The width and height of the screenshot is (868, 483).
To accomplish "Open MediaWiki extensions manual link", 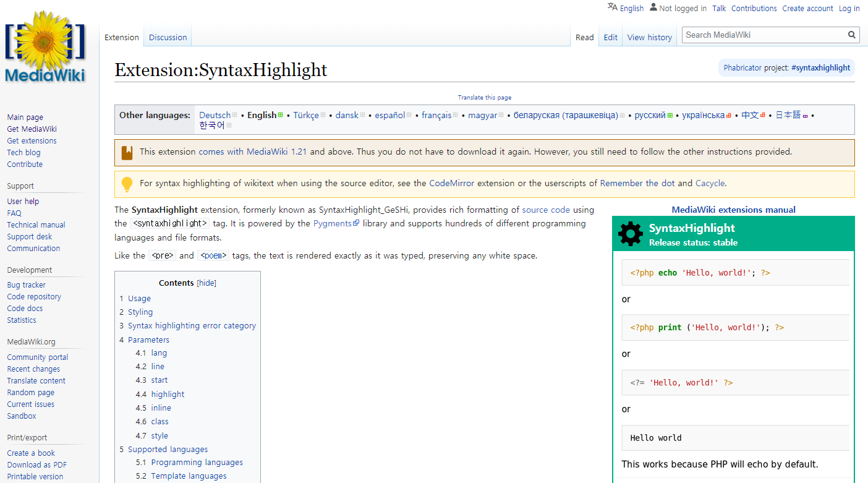I will click(x=734, y=210).
